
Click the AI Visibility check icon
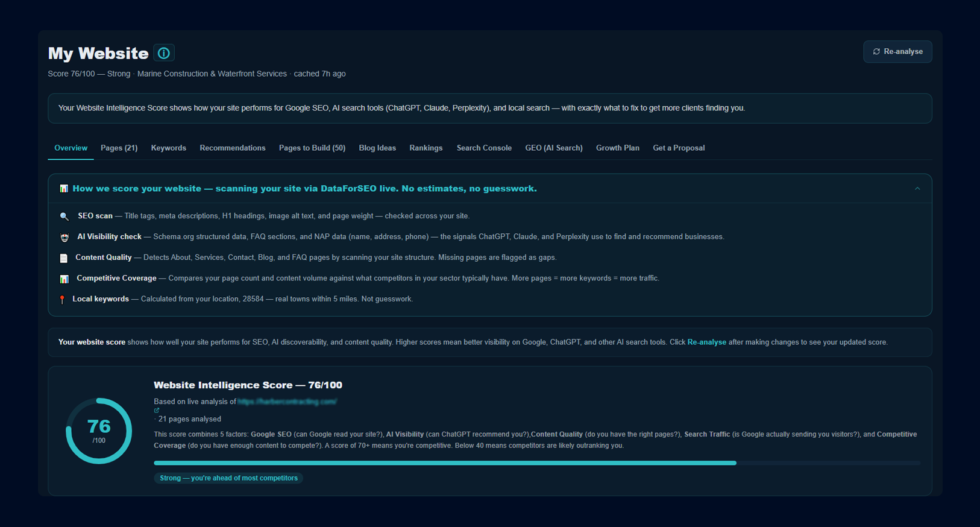click(64, 238)
